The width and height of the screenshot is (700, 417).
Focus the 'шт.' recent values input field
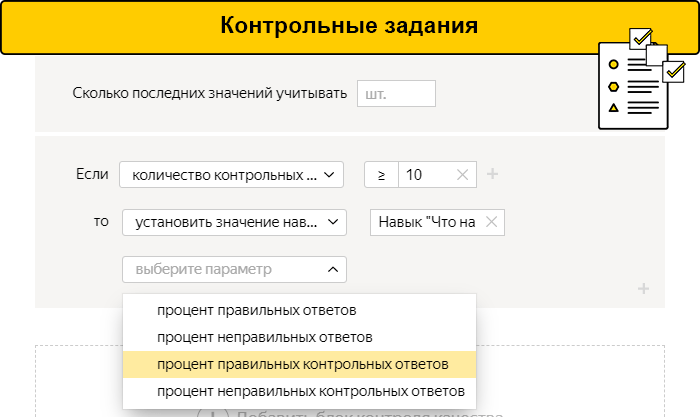point(396,94)
